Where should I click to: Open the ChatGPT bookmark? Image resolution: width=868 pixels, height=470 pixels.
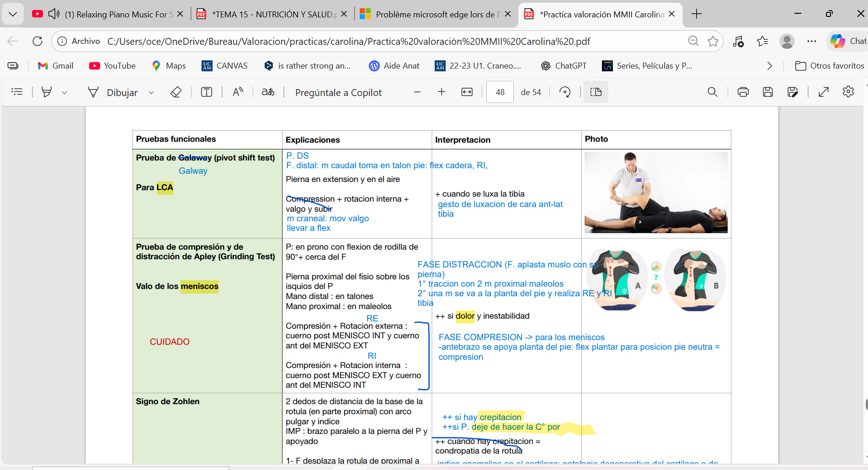coord(564,66)
